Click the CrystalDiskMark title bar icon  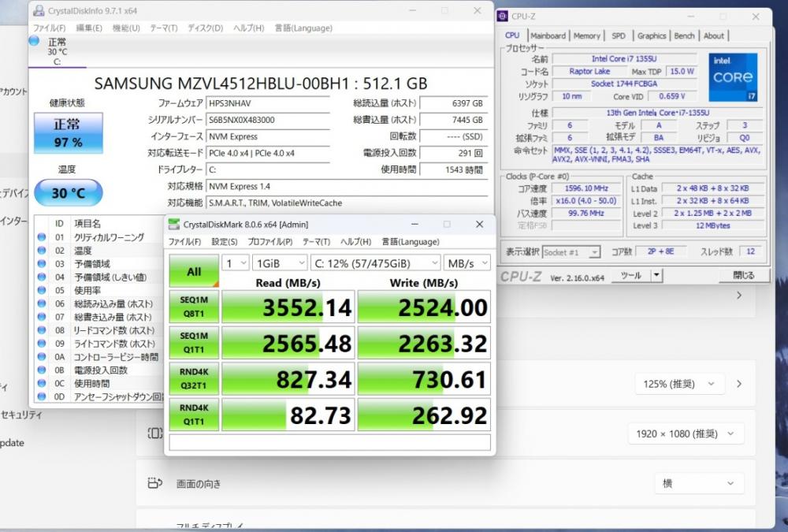(173, 225)
